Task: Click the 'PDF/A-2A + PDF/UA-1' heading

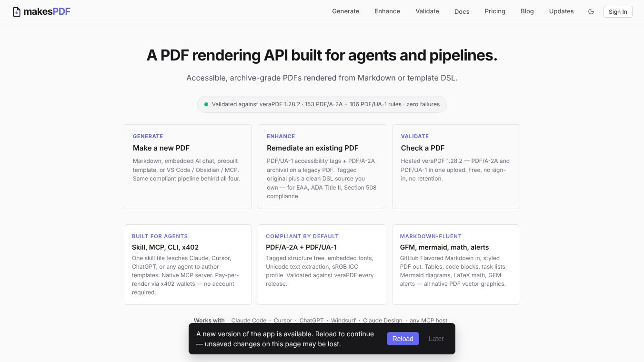Action: 302,247
